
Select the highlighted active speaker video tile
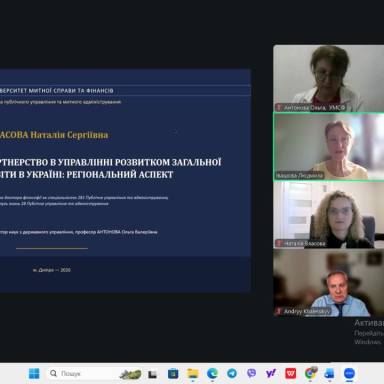pos(329,147)
